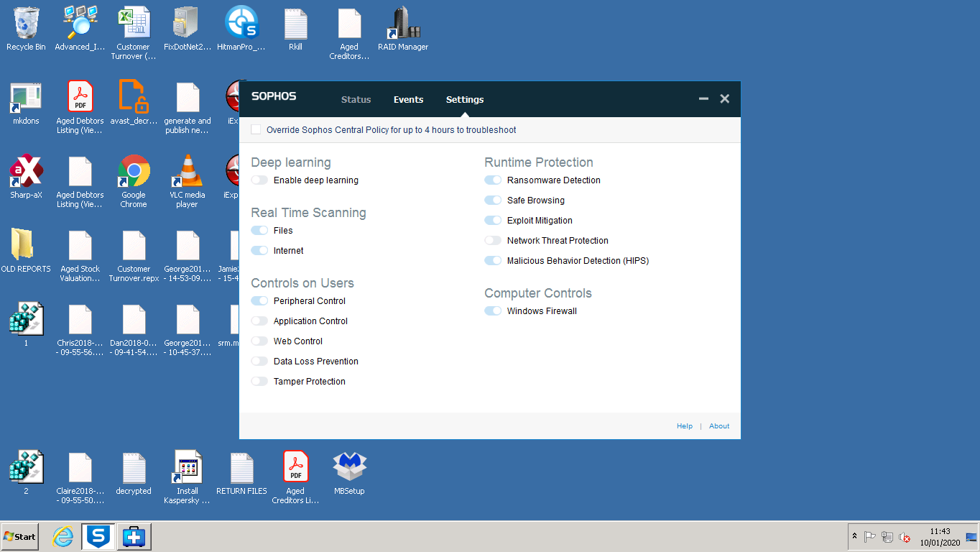Open the decrypted text file
This screenshot has width=980, height=552.
pos(134,468)
